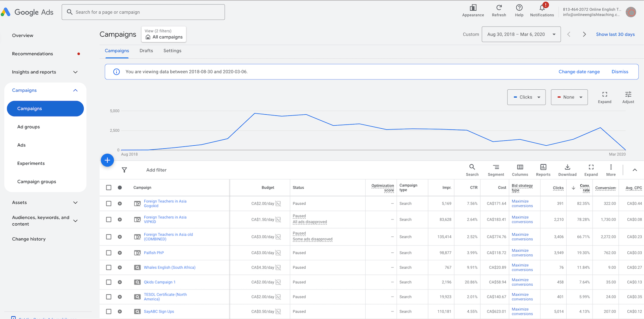Select the Foreign Teachers in Asia Gogokid checkbox
Image resolution: width=644 pixels, height=319 pixels.
pos(109,204)
